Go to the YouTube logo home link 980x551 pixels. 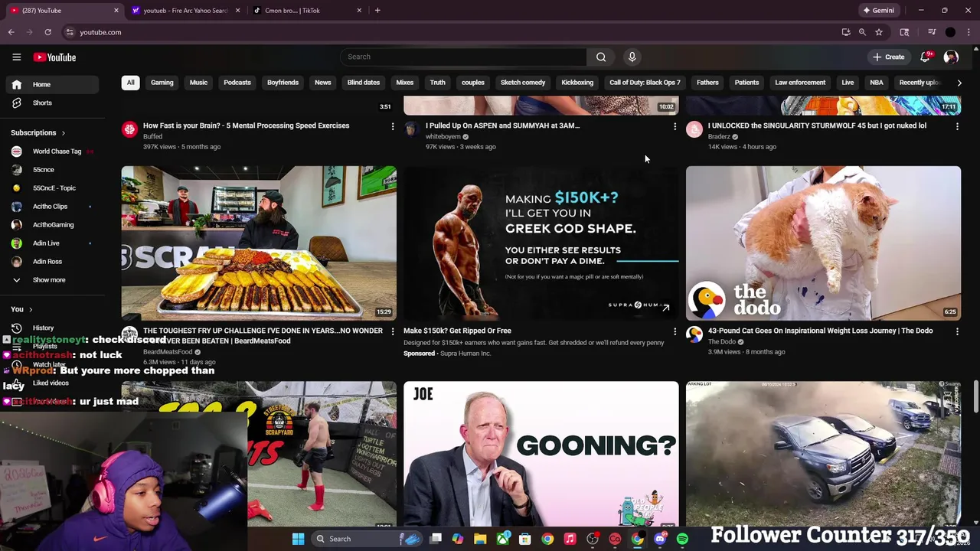54,57
